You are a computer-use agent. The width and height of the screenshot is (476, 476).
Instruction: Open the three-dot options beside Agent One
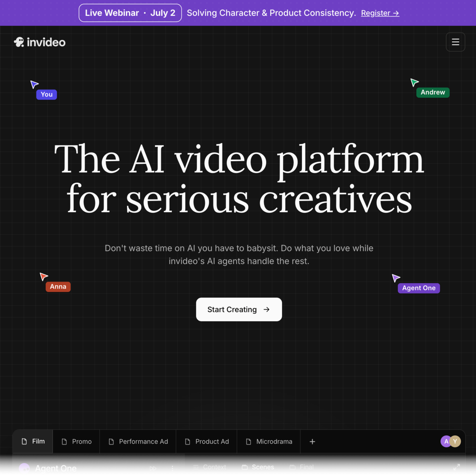tap(172, 468)
